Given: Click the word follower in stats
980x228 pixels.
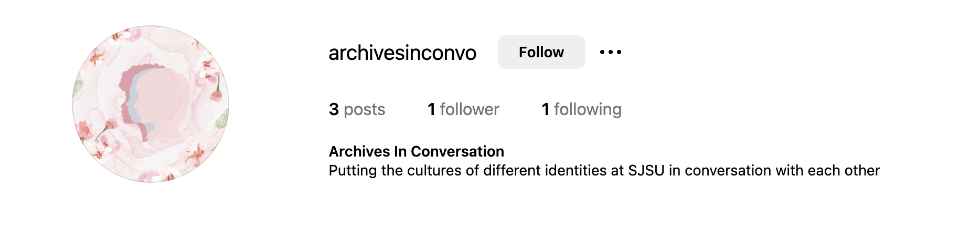Looking at the screenshot, I should [470, 109].
